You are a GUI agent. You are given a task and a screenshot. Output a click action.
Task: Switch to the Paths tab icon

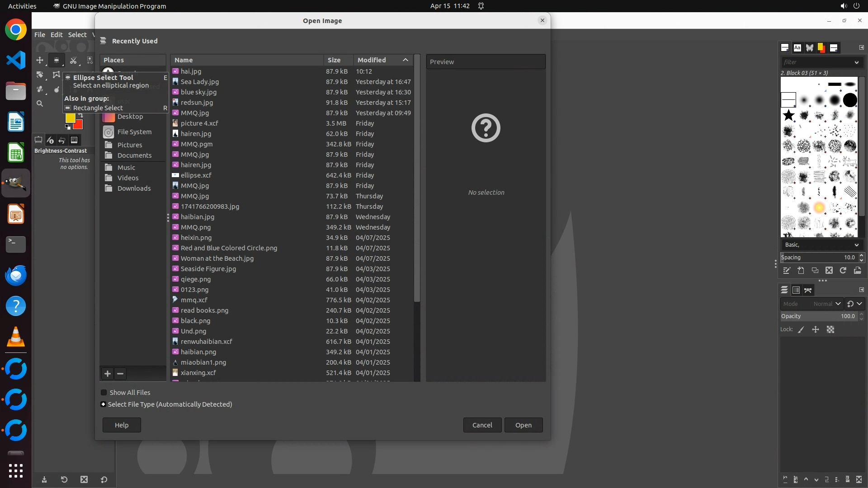808,290
